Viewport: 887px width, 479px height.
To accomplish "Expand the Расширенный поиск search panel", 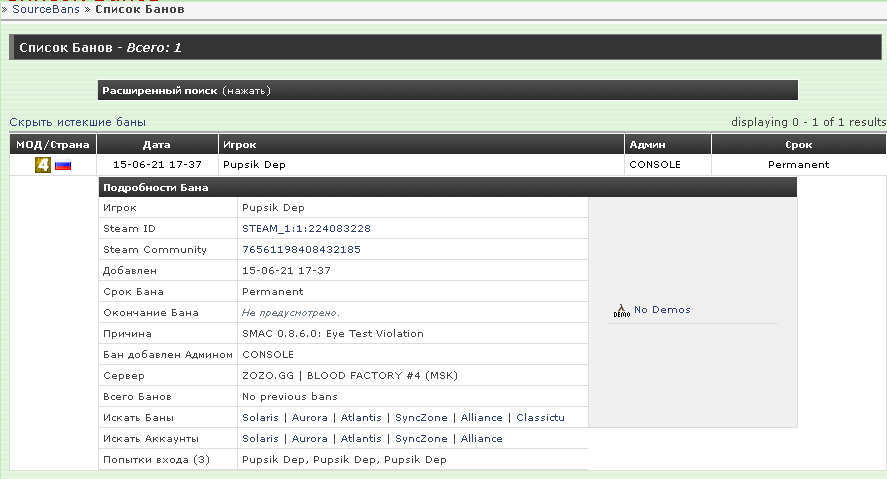I will click(186, 90).
